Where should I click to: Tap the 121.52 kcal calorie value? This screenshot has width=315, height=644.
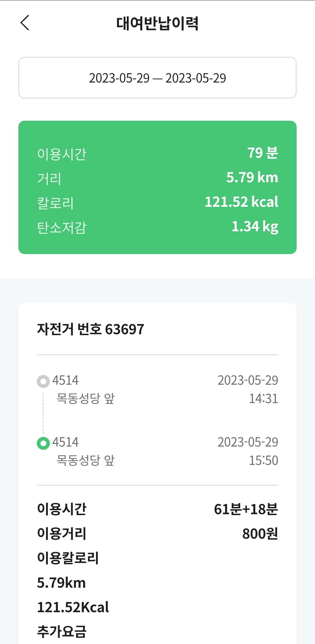241,202
